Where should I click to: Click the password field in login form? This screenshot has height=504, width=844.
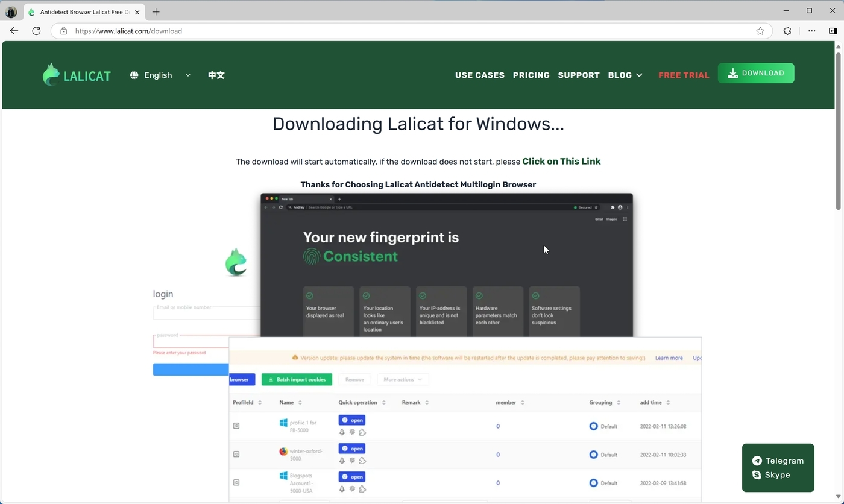(x=206, y=341)
